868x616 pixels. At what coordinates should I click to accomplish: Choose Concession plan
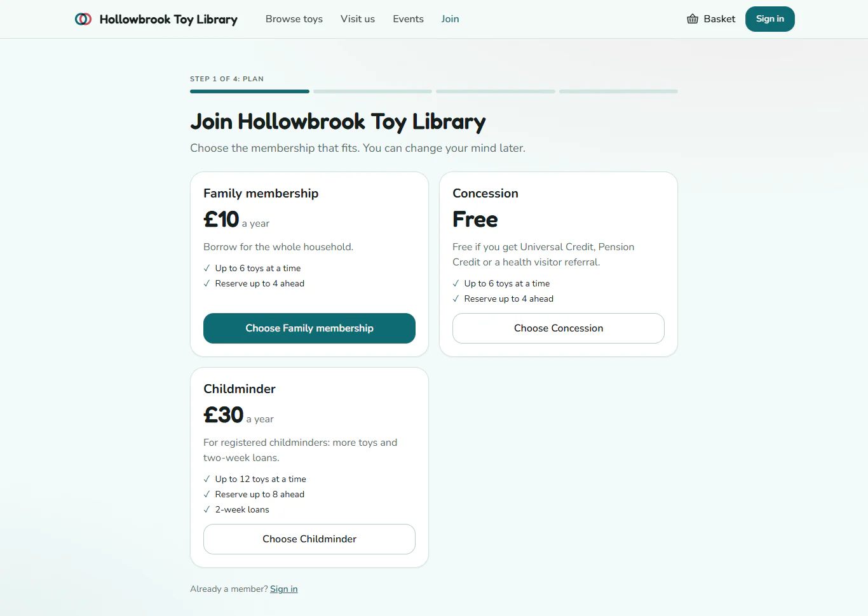[x=559, y=328]
